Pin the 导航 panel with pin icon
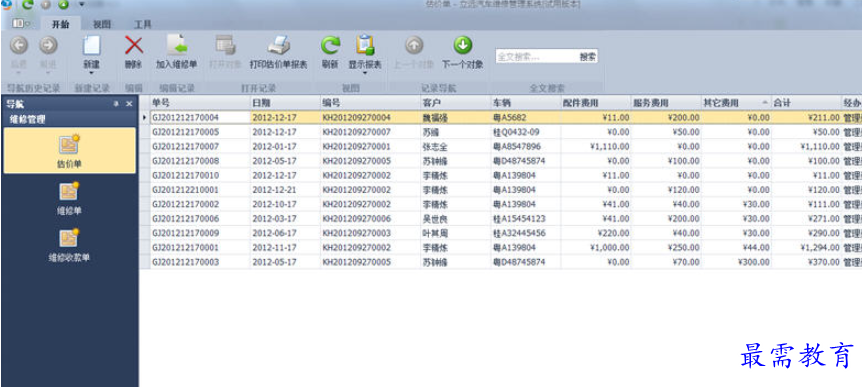Screen dimensions: 862x387 click(x=116, y=104)
